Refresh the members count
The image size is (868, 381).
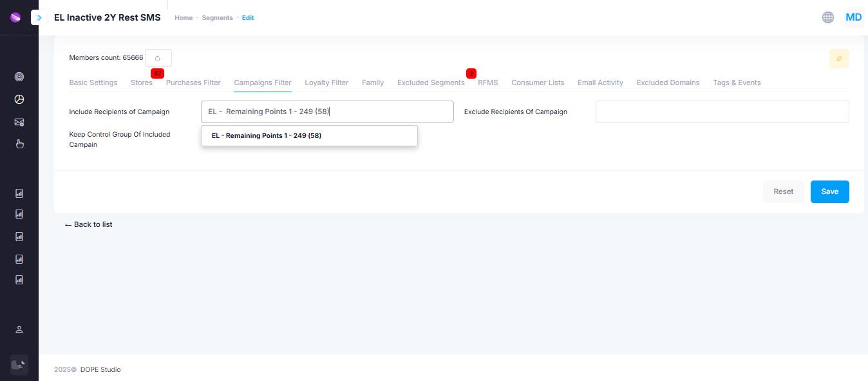158,58
